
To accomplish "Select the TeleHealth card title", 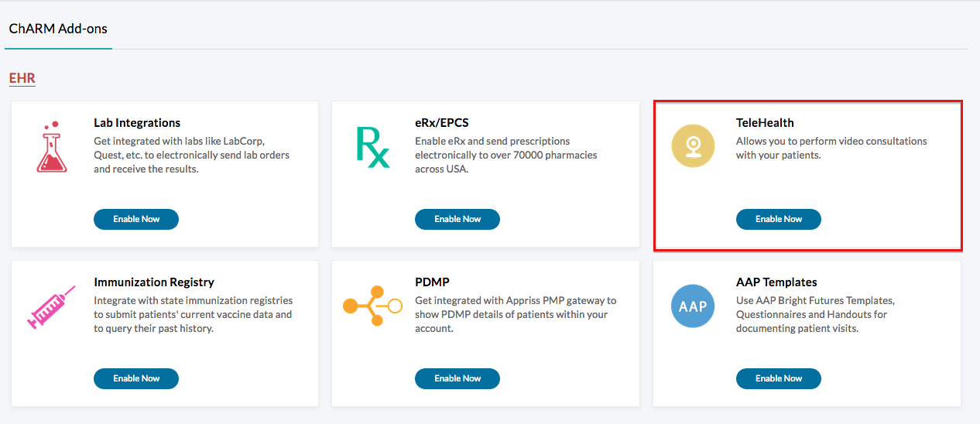I will [x=765, y=123].
